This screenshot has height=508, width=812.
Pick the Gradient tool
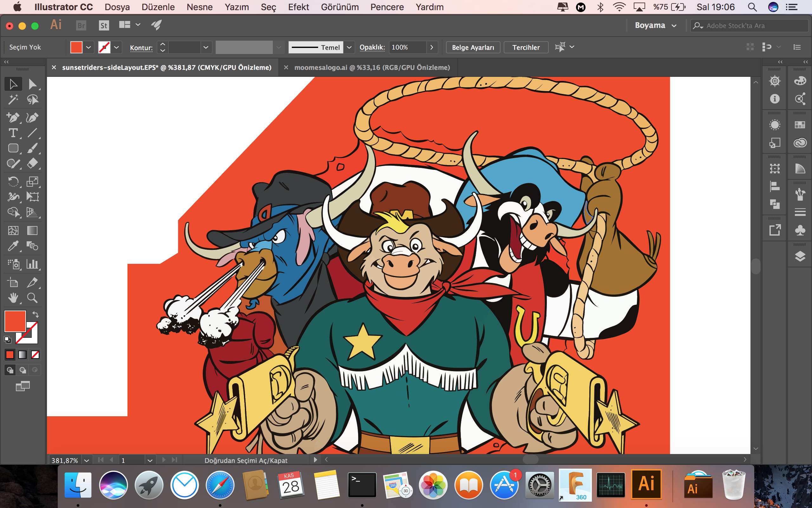tap(33, 231)
